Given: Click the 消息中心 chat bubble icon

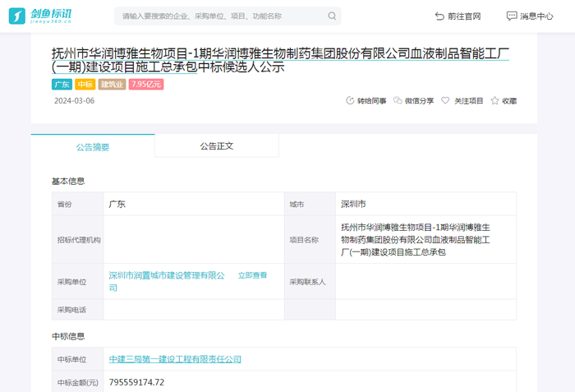Looking at the screenshot, I should (512, 16).
